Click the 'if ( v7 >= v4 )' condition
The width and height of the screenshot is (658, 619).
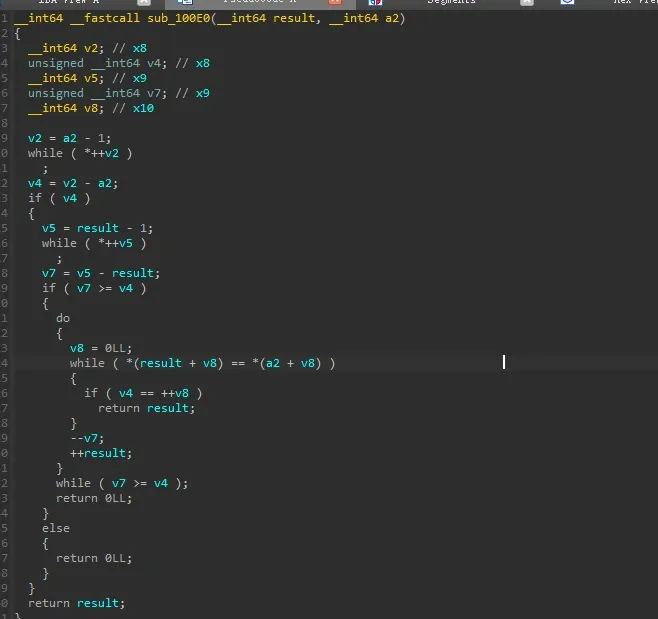pos(94,288)
